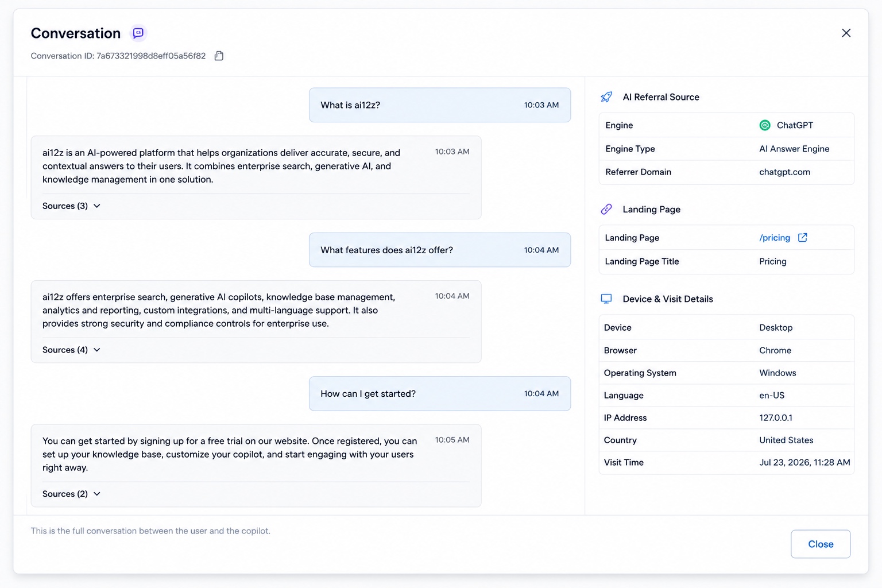
Task: Click the 'Engine Type' row label
Action: click(x=630, y=149)
